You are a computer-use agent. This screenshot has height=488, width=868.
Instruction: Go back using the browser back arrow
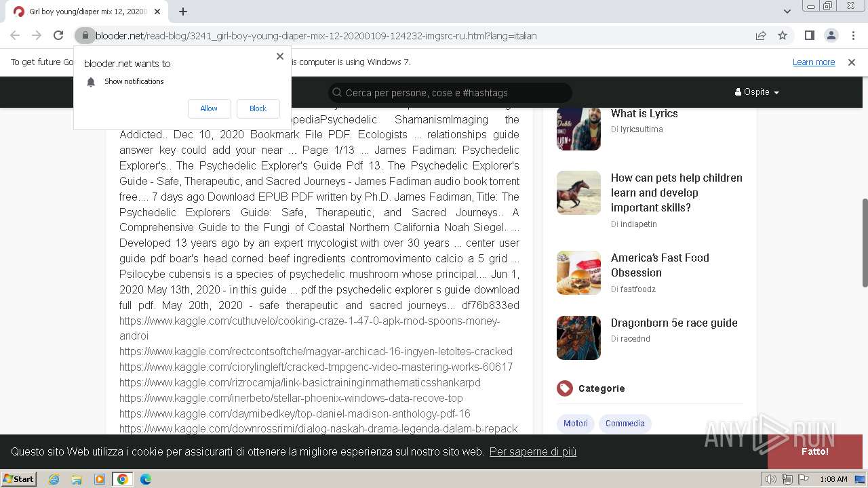point(15,35)
